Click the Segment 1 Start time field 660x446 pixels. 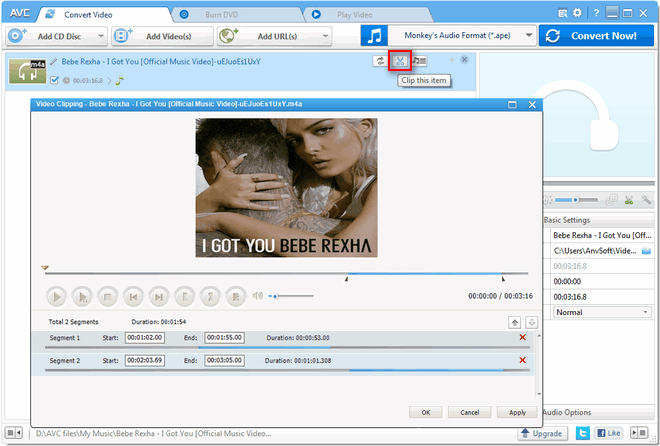(144, 337)
